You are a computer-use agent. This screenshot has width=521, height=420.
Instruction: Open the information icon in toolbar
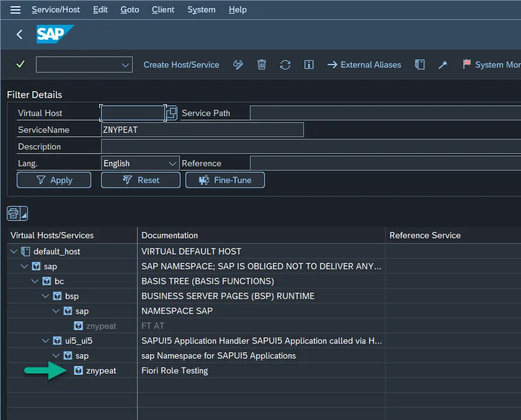click(309, 65)
